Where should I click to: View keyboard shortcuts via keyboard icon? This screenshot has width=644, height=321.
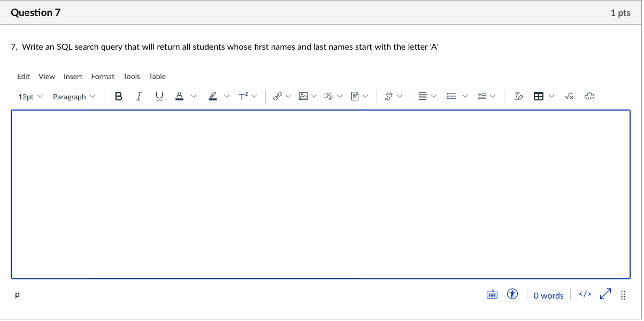click(492, 295)
